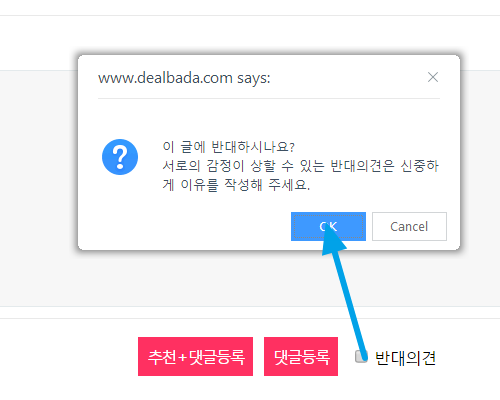Screen dimensions: 500x400
Task: Click the word "반대의견은" in the dialog message
Action: 362,166
